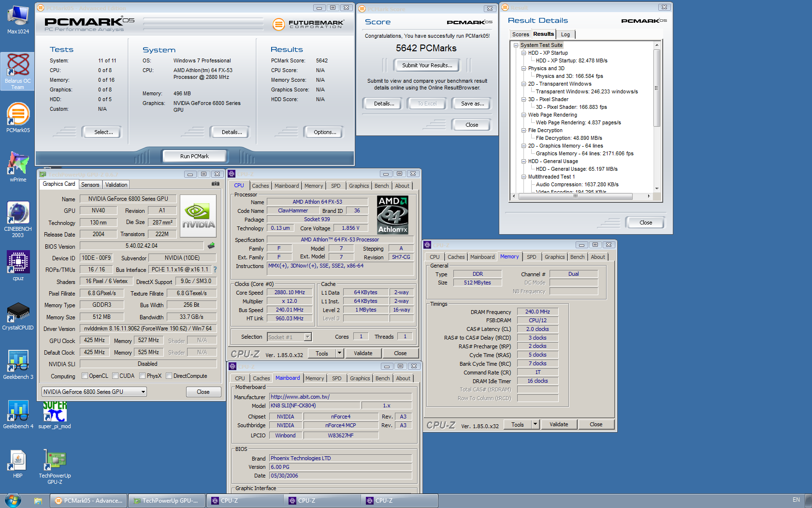Open CINEBENCH 2003 desktop icon

coord(18,219)
